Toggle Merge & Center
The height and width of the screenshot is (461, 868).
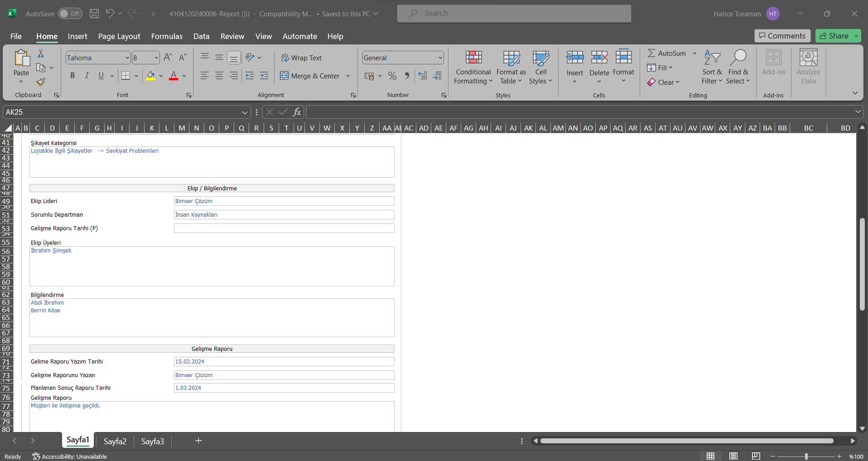click(310, 76)
